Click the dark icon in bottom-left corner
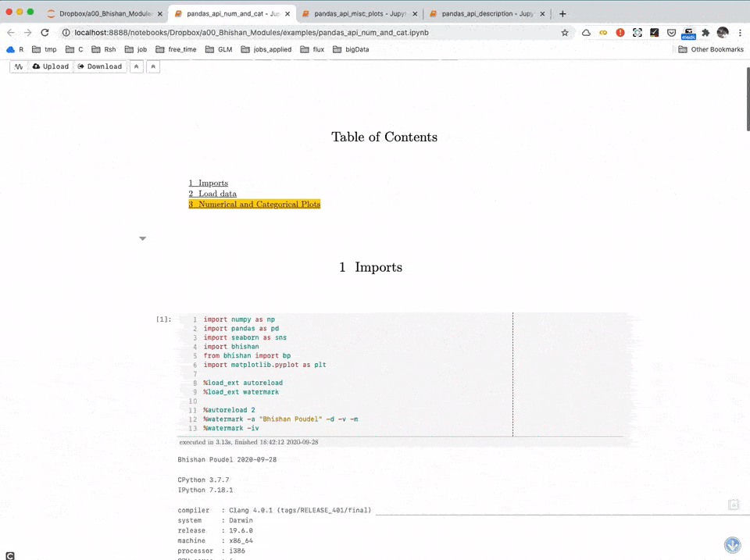 [x=9, y=555]
